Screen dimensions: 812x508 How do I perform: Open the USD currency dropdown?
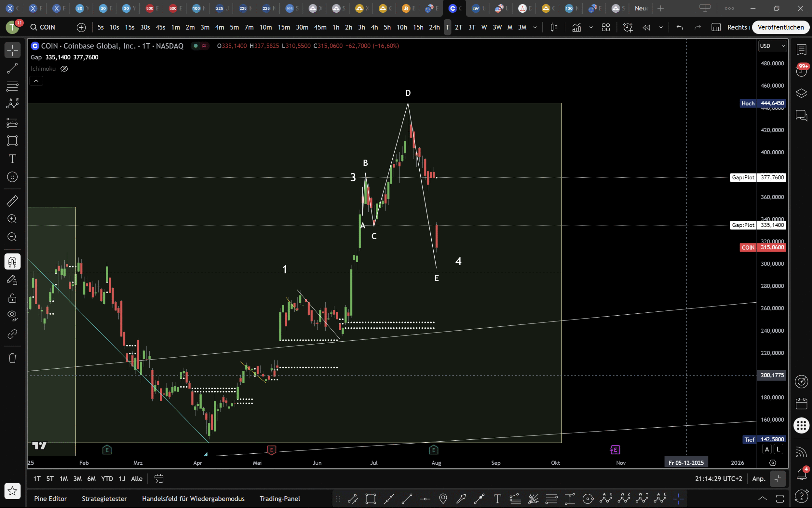pyautogui.click(x=772, y=46)
